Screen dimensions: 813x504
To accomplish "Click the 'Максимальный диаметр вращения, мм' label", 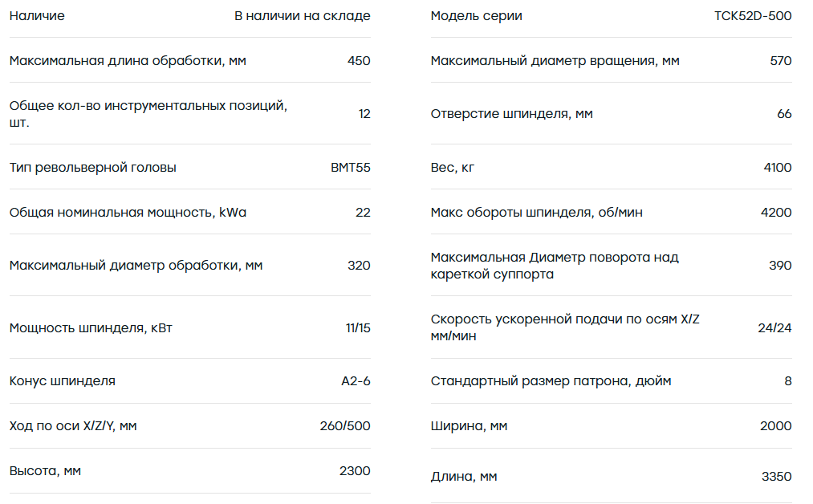I will (x=555, y=61).
